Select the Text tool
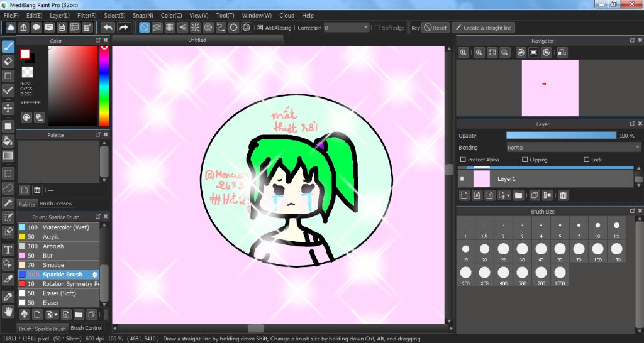 8,250
